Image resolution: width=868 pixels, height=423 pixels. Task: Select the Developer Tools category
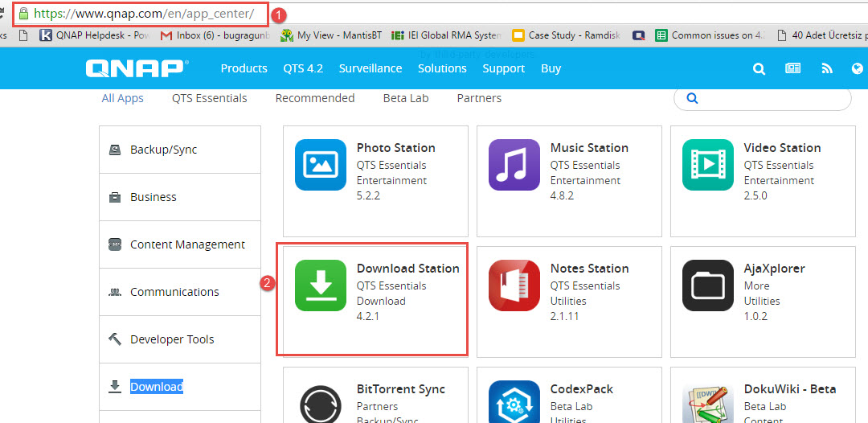tap(180, 339)
